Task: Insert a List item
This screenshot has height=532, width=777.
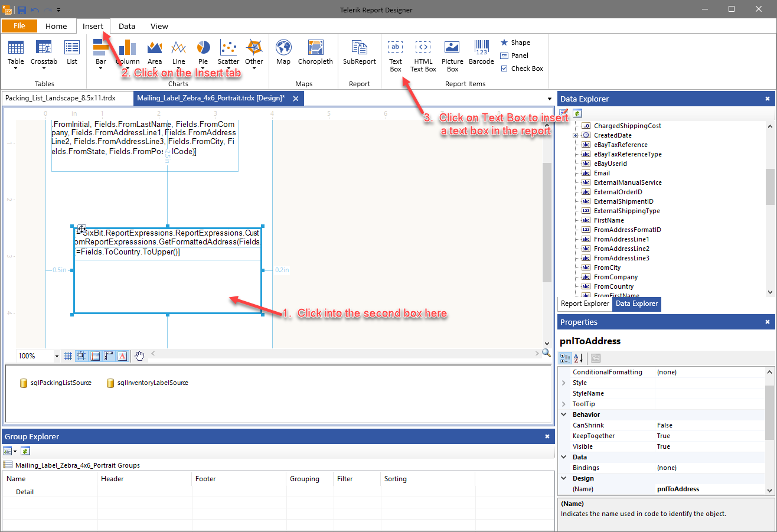Action: 72,52
